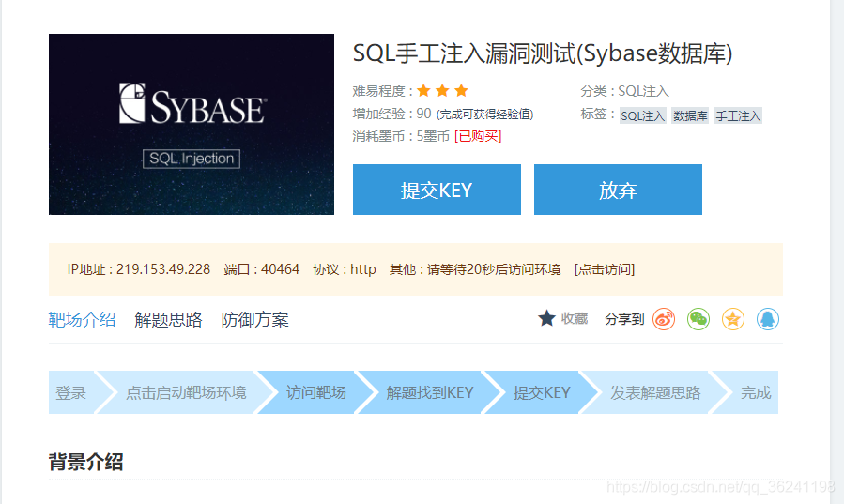This screenshot has height=504, width=844.
Task: Click the SQL注入 tag
Action: [x=643, y=115]
